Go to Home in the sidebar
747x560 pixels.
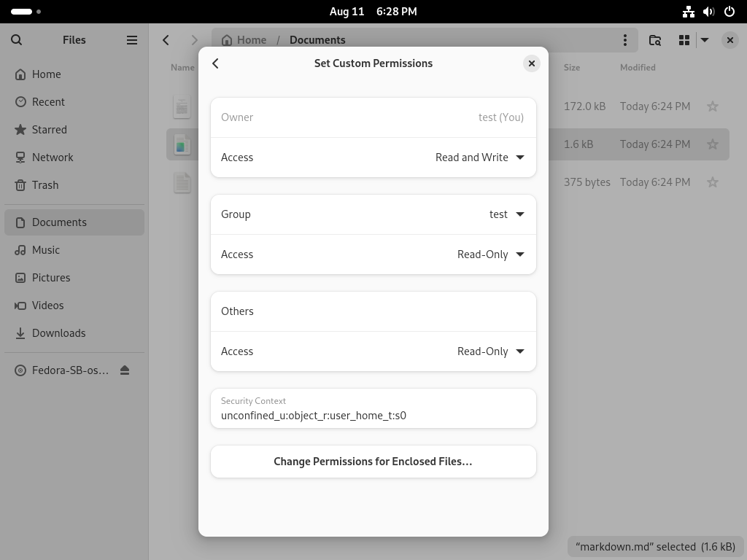point(74,74)
